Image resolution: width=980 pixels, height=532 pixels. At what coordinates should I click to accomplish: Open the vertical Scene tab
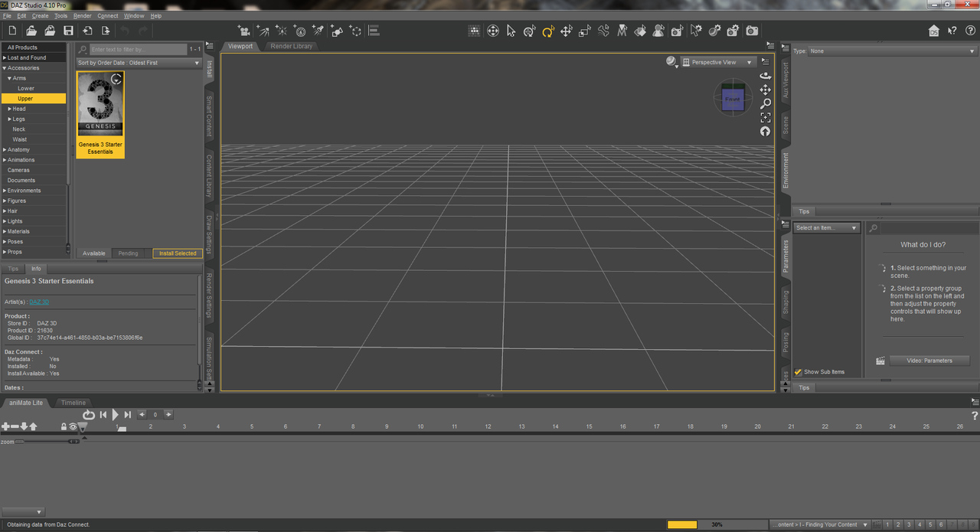click(785, 125)
